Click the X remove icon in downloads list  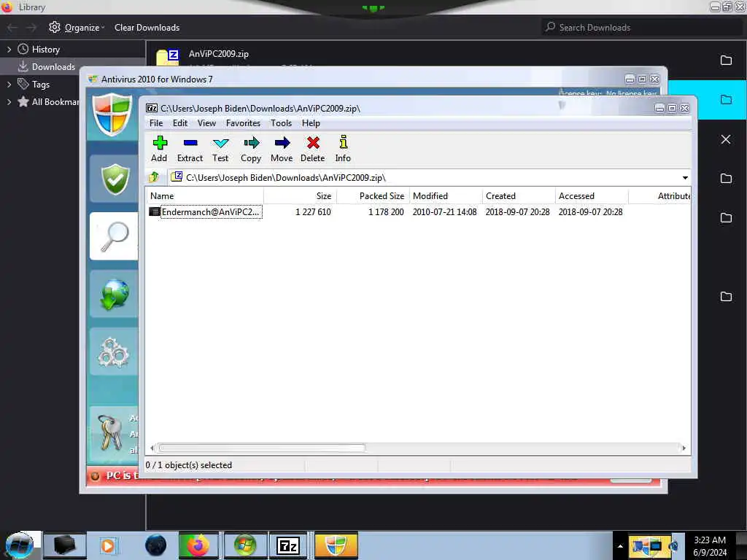pyautogui.click(x=726, y=139)
